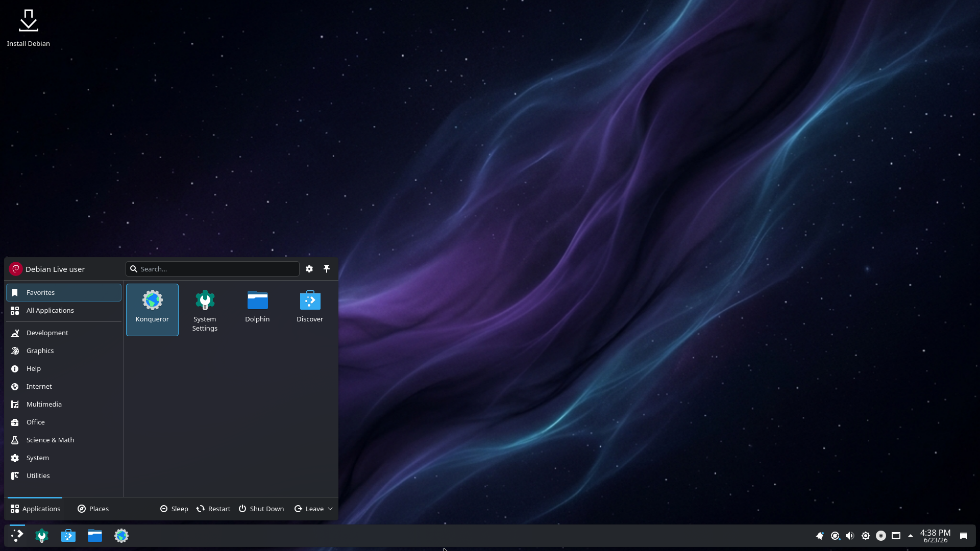Toggle the application launcher taskbar button
Image resolution: width=980 pixels, height=551 pixels.
pyautogui.click(x=17, y=535)
